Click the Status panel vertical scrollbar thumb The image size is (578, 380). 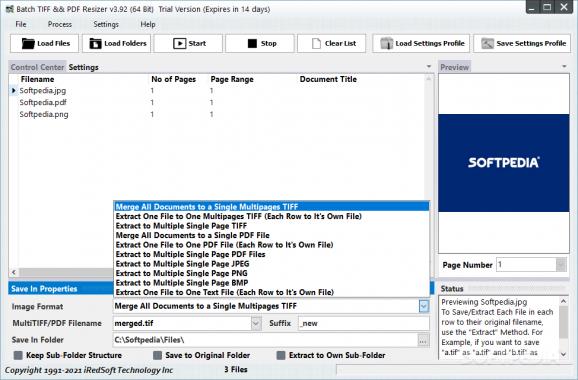tap(563, 322)
